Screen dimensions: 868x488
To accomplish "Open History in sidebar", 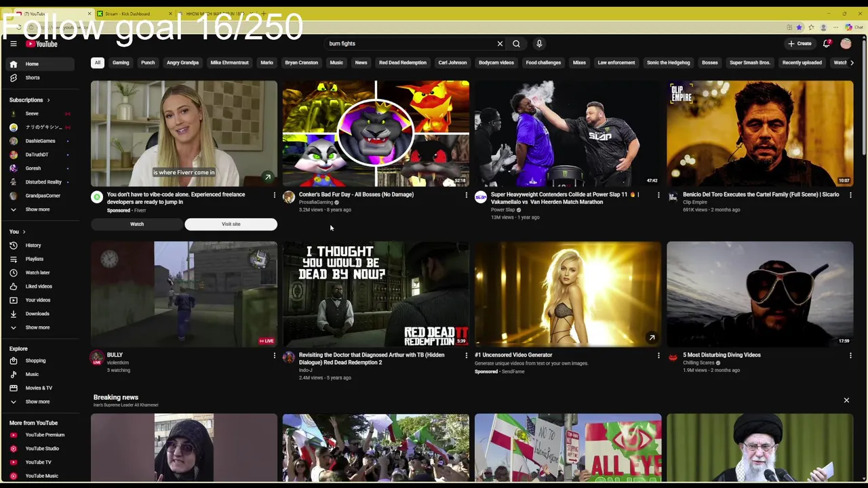I will [x=41, y=245].
